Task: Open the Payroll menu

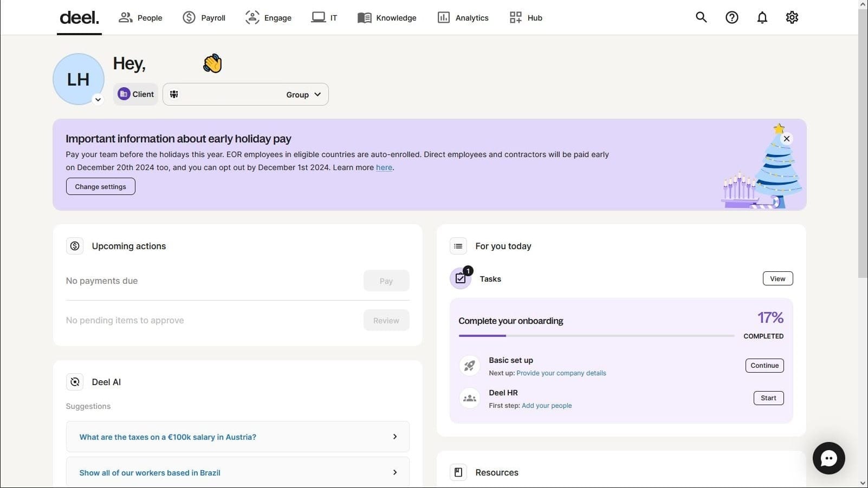Action: 204,18
